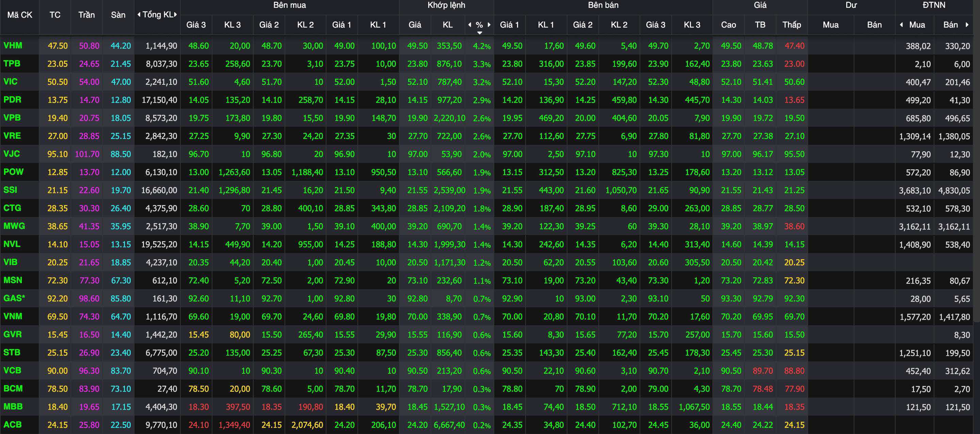Open VHM stock symbol

(13, 46)
